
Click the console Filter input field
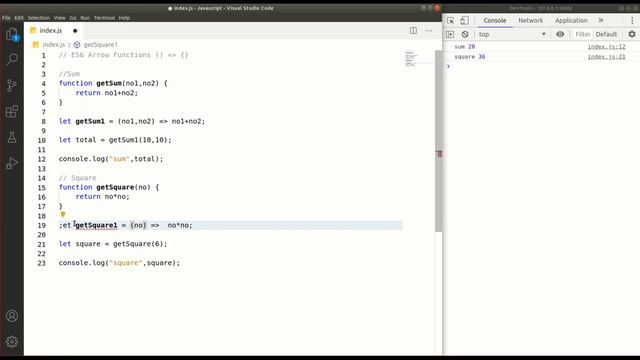coord(583,34)
